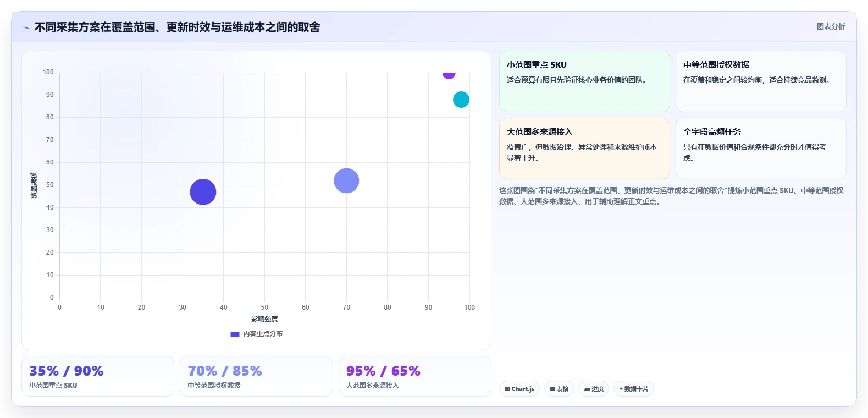Click the 大范围多来源接入 label under 95% / 65%
Image resolution: width=868 pixels, height=418 pixels.
point(373,386)
